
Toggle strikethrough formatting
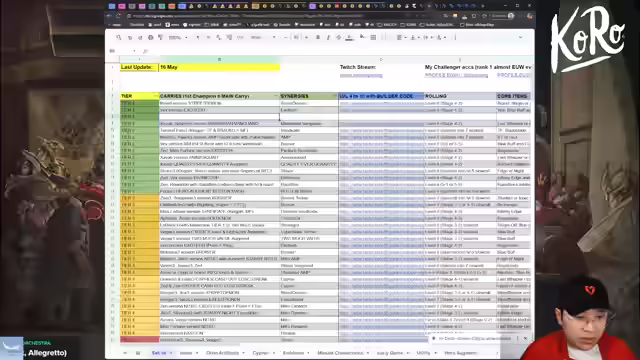[338, 37]
